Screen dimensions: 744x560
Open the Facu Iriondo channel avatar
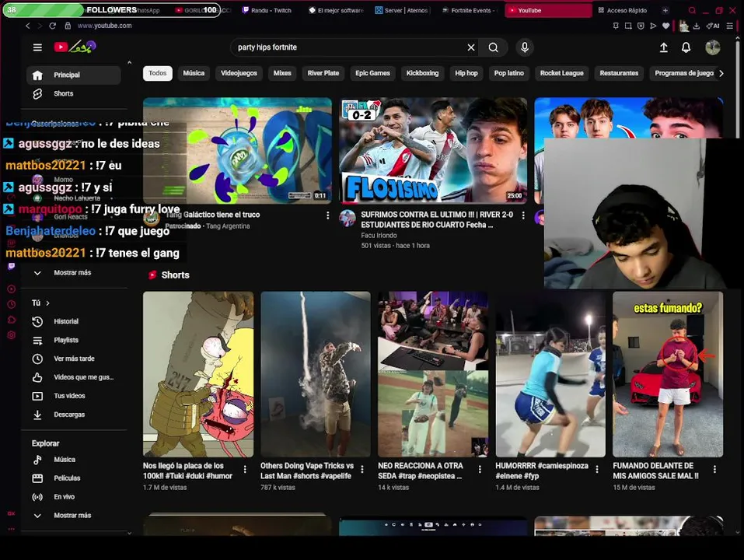(x=348, y=218)
